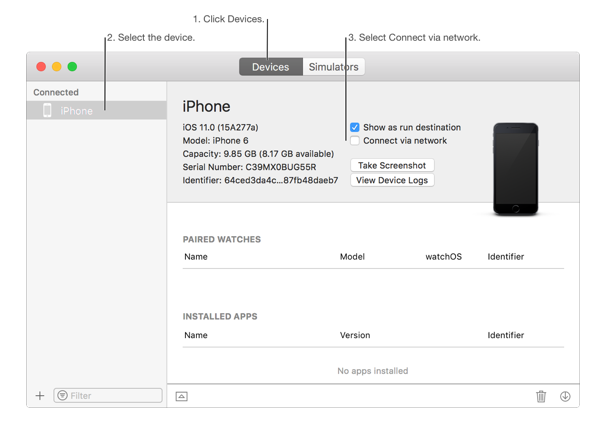Image resolution: width=610 pixels, height=422 pixels.
Task: Click the Identifier 64ced3da4c...87fb48daeb7 text
Action: pyautogui.click(x=260, y=180)
